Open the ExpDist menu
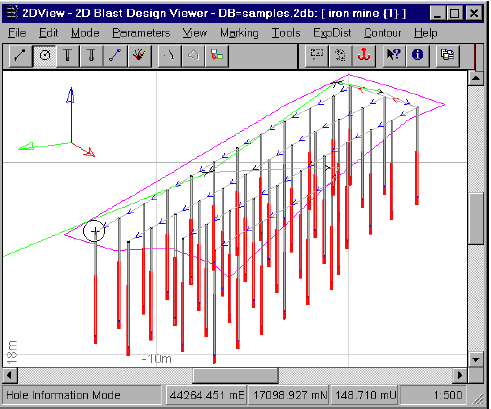Screen dimensions: 491x409 coord(332,33)
